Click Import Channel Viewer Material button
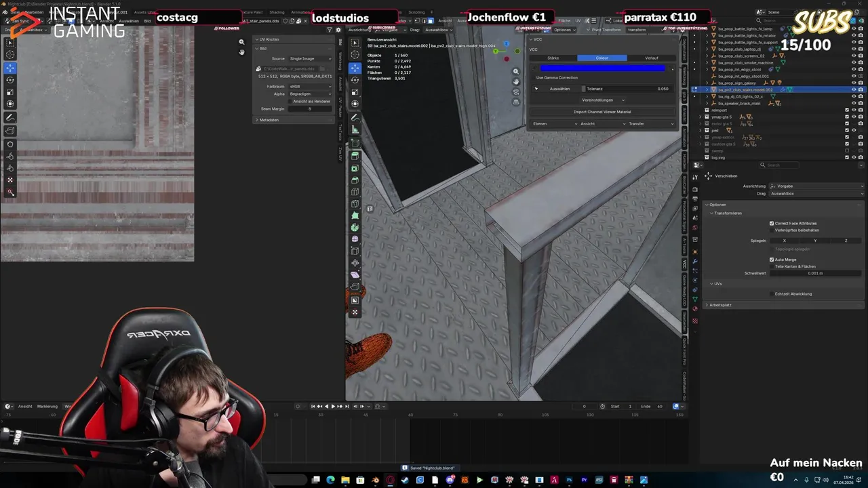The width and height of the screenshot is (868, 488). [x=603, y=112]
